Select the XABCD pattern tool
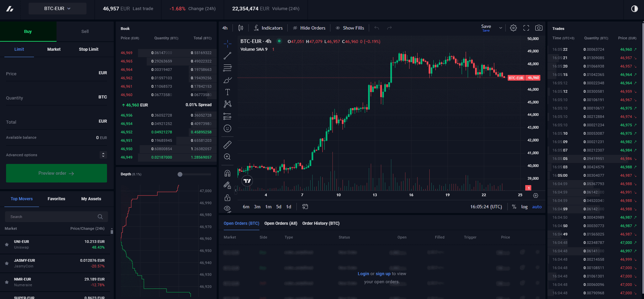Viewport: 644px width, 299px height. tap(227, 104)
